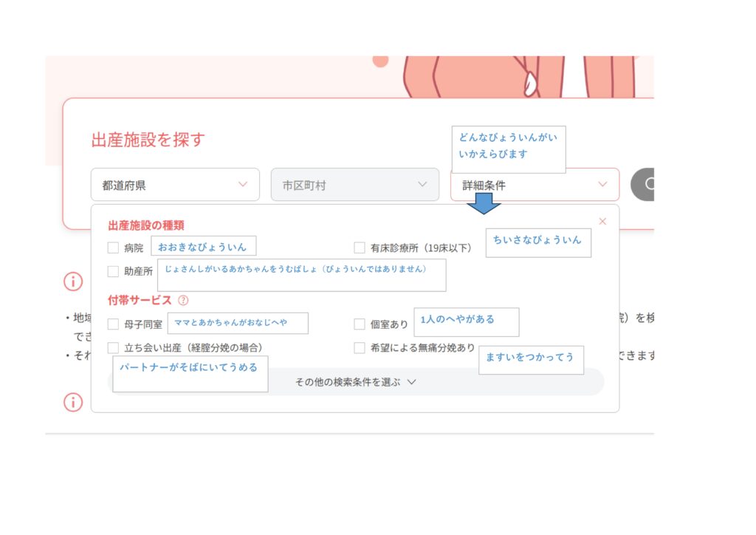Select the ちいさなびょういん annotation box
The image size is (756, 535).
click(538, 242)
